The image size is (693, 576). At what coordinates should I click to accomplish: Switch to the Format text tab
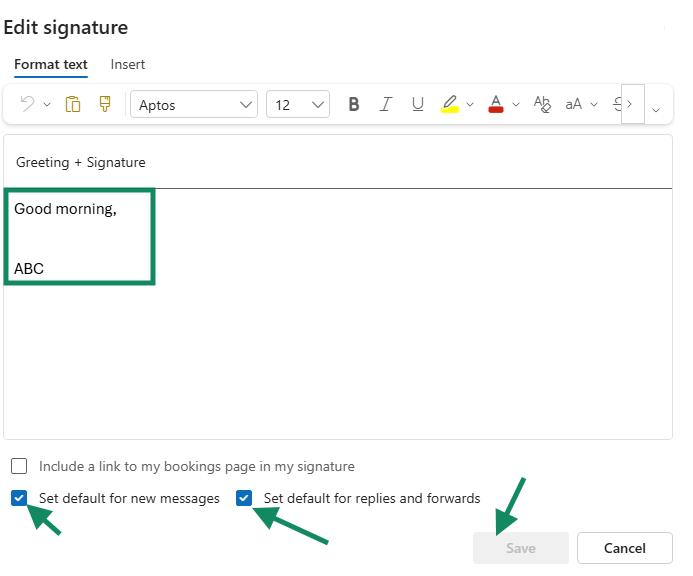(51, 65)
